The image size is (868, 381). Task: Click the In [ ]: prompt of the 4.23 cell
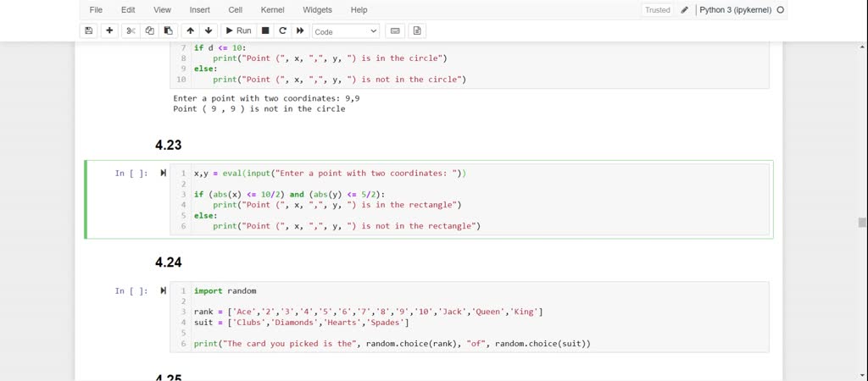[x=131, y=173]
